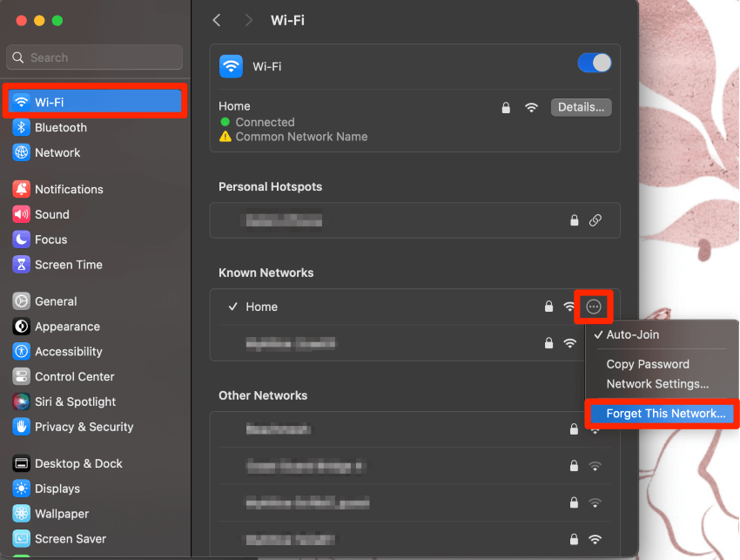This screenshot has height=560, width=740.
Task: Go back with the left chevron
Action: point(217,20)
